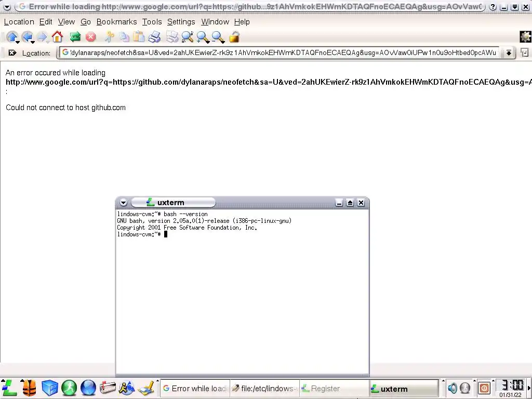Viewport: 532px width, 399px height.
Task: Go Back using the blue back arrow
Action: point(27,36)
